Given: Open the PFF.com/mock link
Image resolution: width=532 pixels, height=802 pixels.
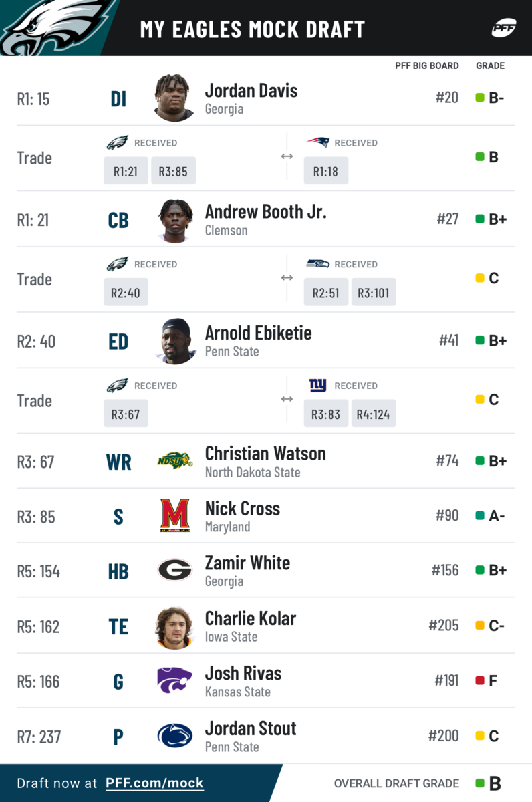Looking at the screenshot, I should (x=154, y=783).
